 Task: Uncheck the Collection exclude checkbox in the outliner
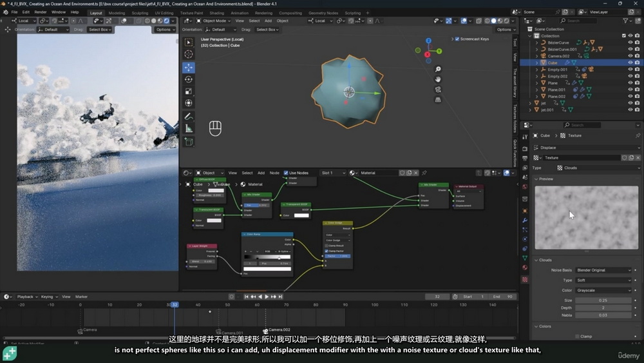(624, 35)
